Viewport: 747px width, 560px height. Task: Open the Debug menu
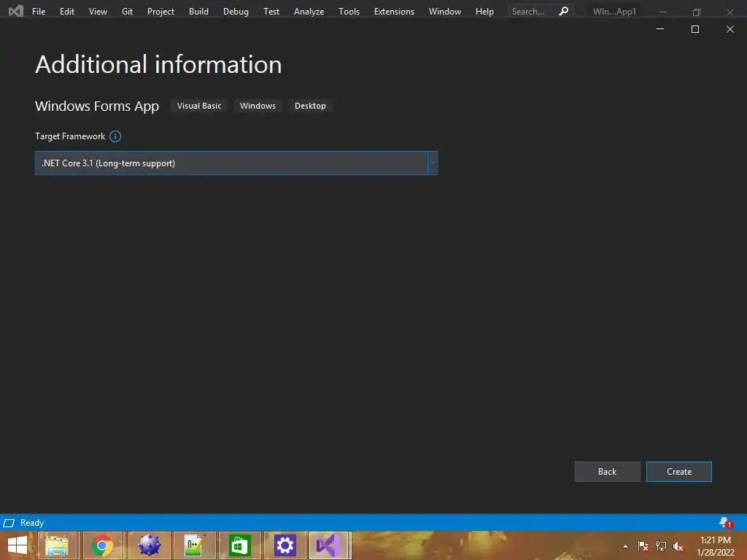236,12
